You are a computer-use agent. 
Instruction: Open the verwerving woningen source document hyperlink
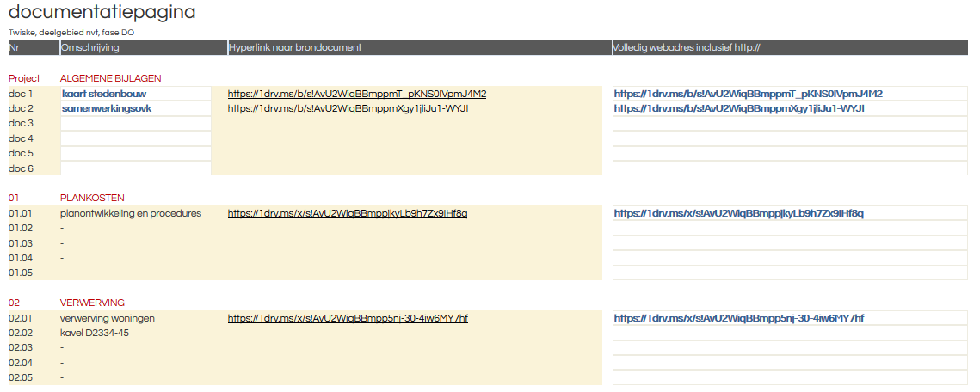(x=348, y=318)
